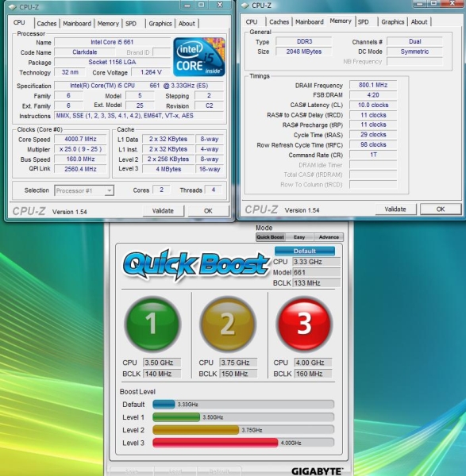Open the Caches tab in left CPU-Z window
Screen dimensions: 466x476
coord(47,23)
